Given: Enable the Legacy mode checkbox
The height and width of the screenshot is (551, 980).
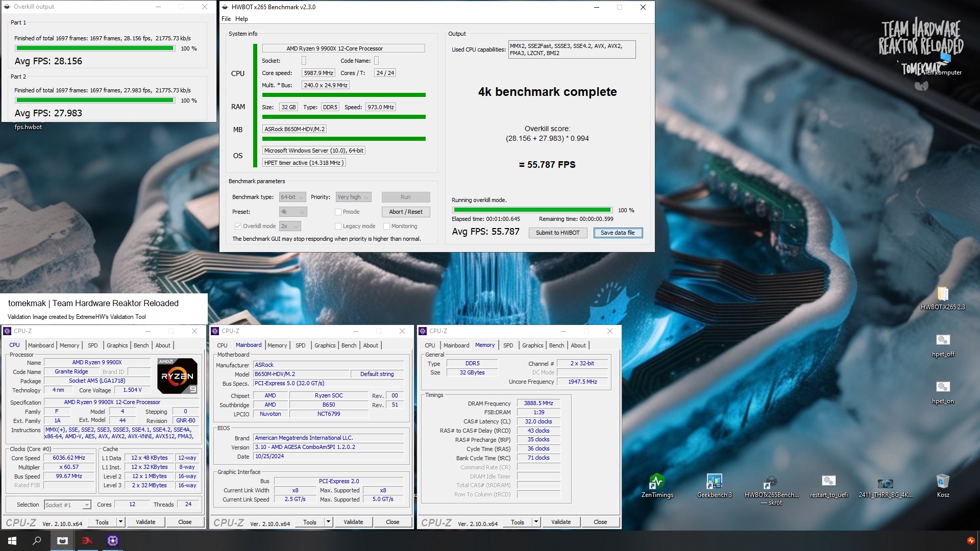Looking at the screenshot, I should click(x=338, y=226).
